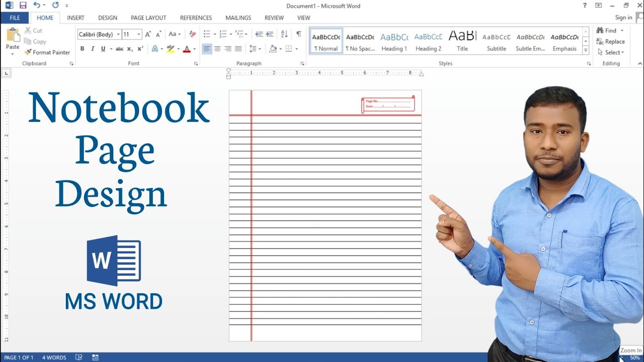Apply text effects icon
Viewport: 644px width, 362px height.
155,49
